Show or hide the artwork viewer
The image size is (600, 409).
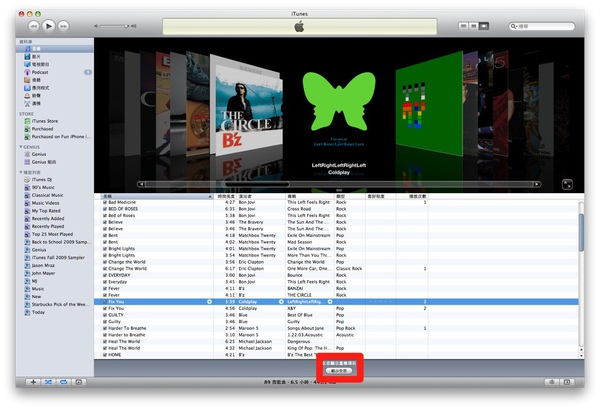tap(78, 382)
